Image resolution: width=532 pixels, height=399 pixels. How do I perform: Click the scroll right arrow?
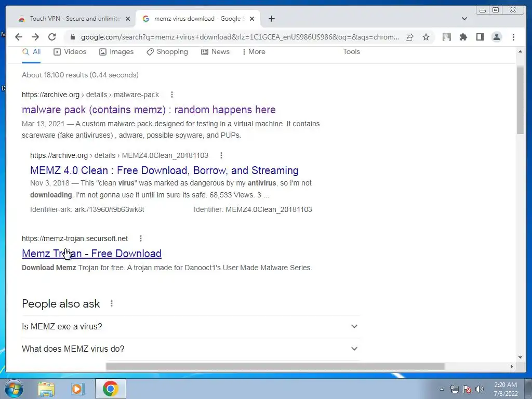pos(512,366)
